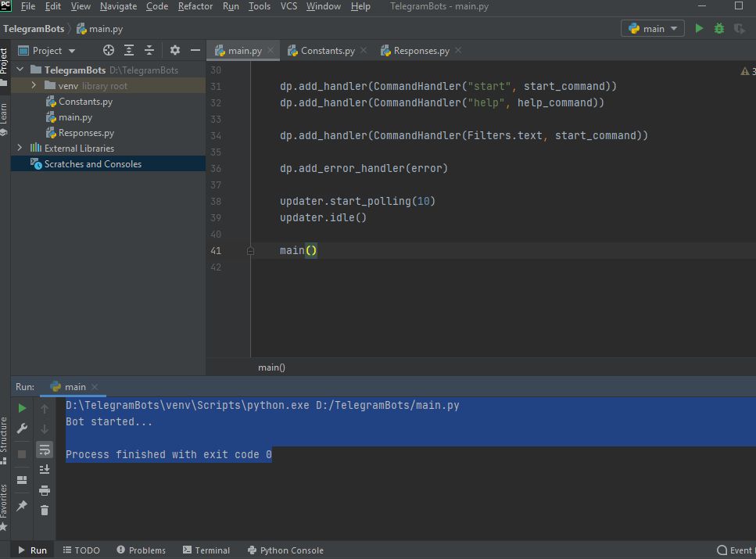The height and width of the screenshot is (559, 756).
Task: Expand all items in Project panel
Action: pos(129,50)
